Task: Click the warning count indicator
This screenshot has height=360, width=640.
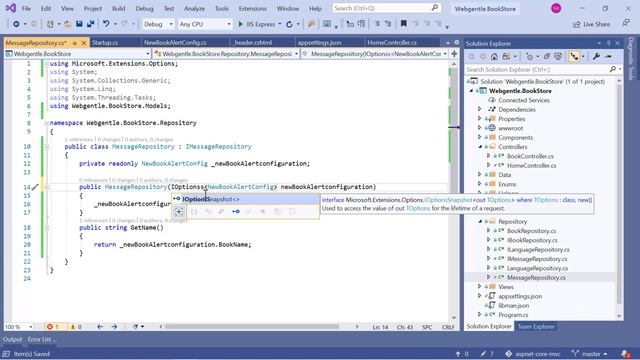Action: click(x=76, y=327)
